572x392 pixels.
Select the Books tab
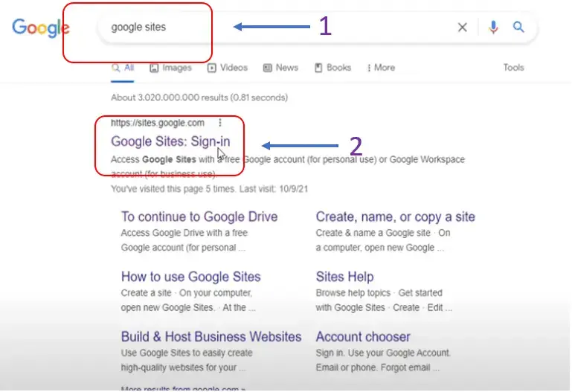[x=333, y=68]
